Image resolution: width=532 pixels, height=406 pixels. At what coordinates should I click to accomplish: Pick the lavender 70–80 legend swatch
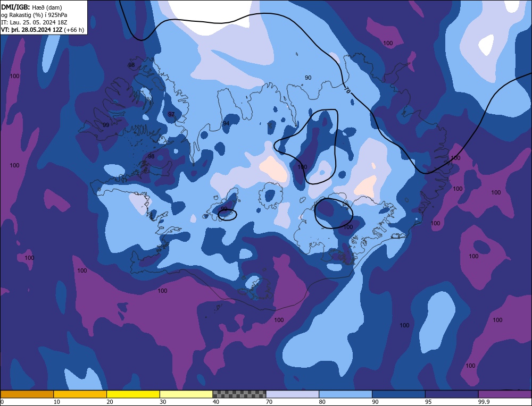pyautogui.click(x=293, y=394)
